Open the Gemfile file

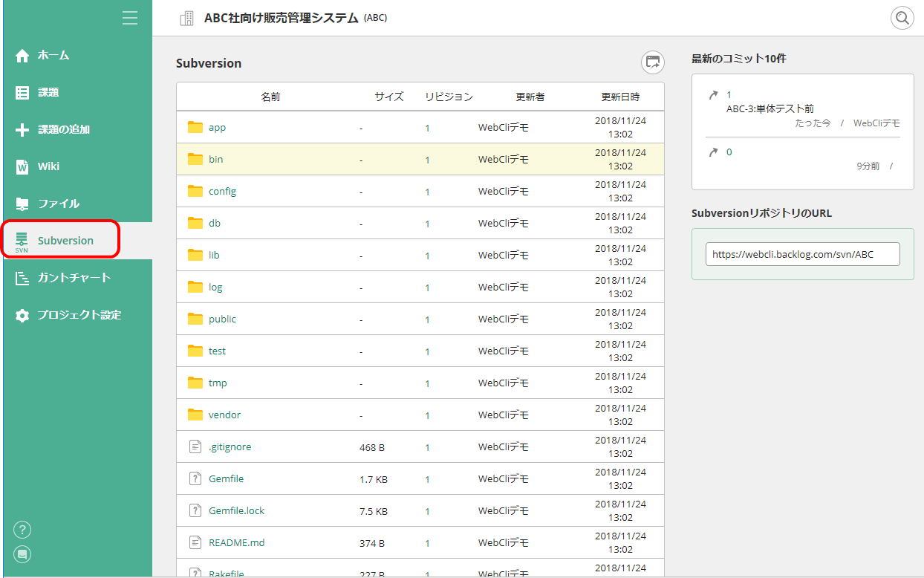point(224,478)
